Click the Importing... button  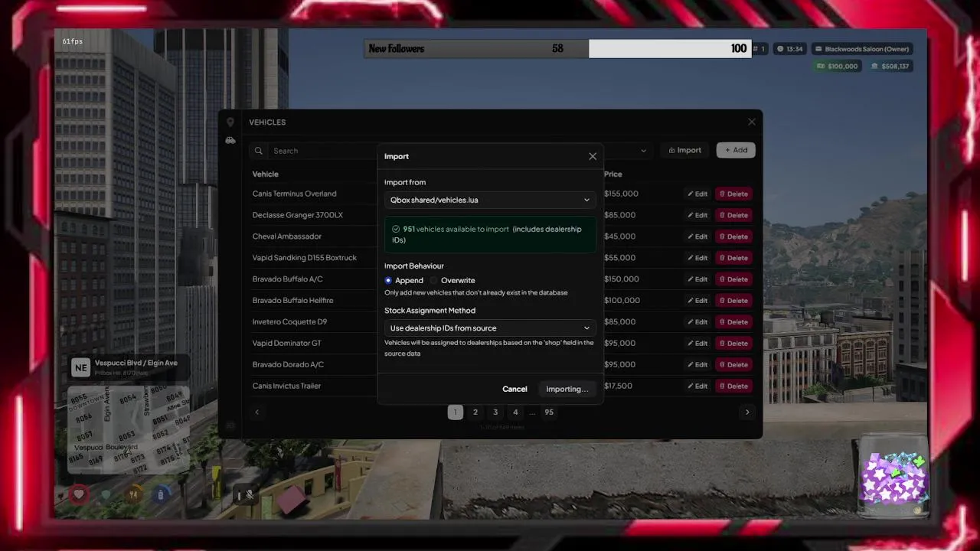[x=567, y=389]
